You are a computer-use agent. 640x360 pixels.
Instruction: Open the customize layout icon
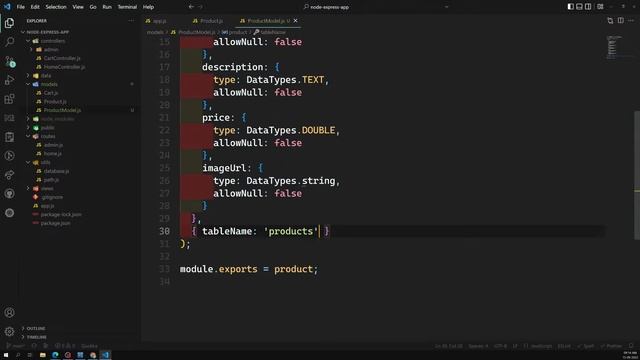pyautogui.click(x=600, y=7)
